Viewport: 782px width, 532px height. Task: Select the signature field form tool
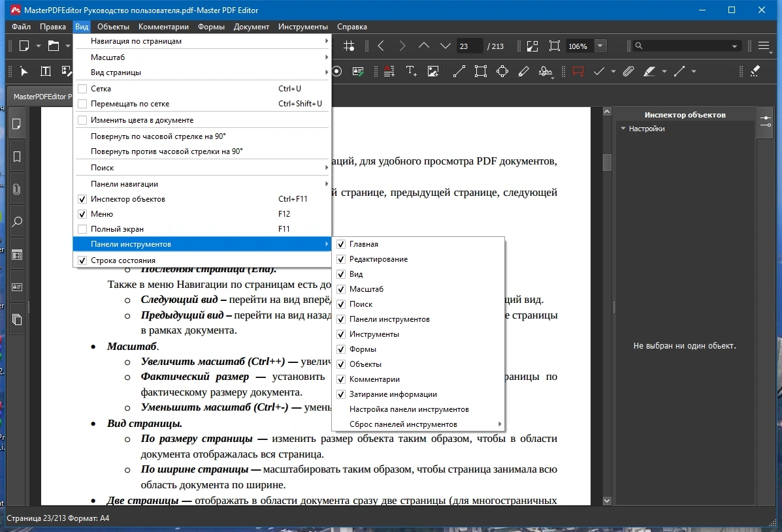pyautogui.click(x=358, y=71)
